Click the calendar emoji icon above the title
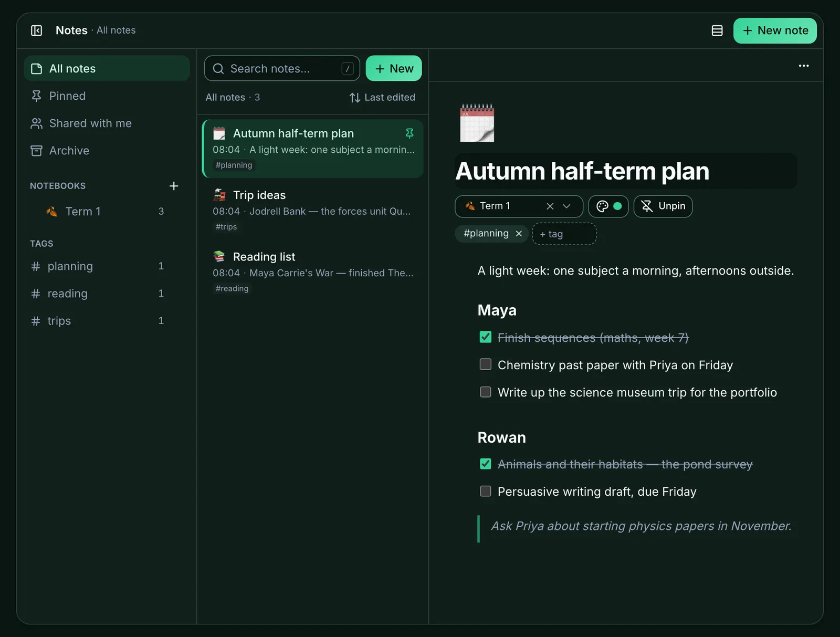Screen dimensions: 840x637 (x=477, y=123)
